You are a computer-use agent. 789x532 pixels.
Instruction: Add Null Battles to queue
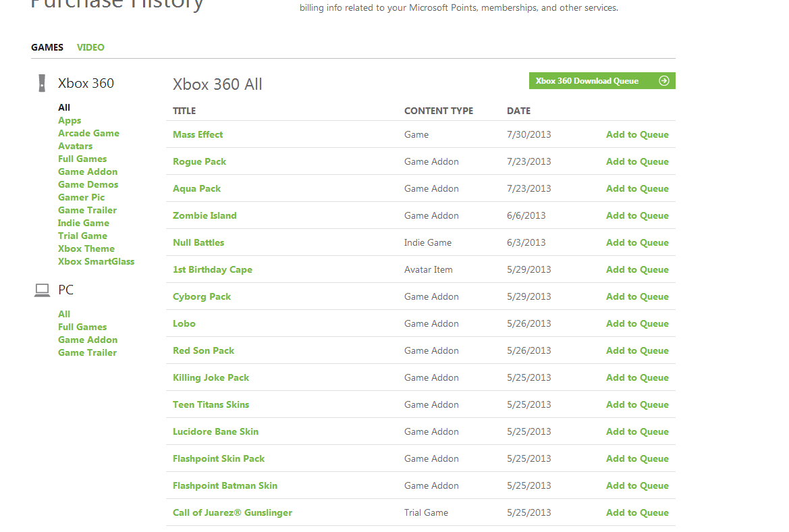click(637, 242)
